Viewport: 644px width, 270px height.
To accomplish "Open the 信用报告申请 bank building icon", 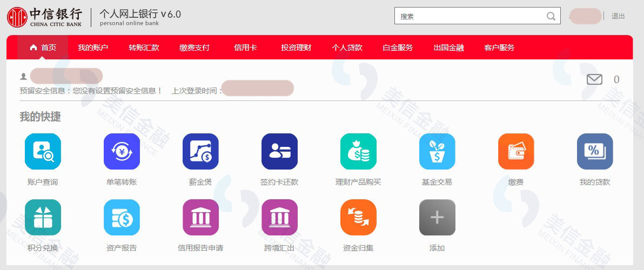I will click(x=201, y=218).
